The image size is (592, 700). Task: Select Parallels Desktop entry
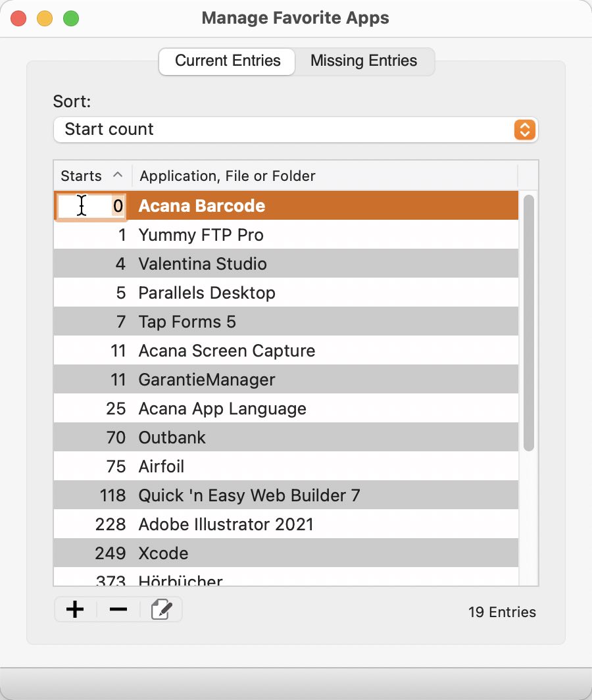point(285,293)
